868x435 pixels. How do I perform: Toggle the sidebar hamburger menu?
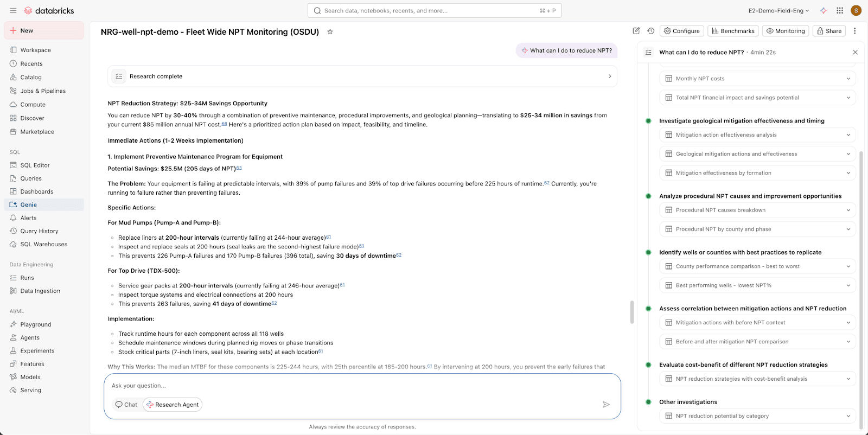point(13,10)
